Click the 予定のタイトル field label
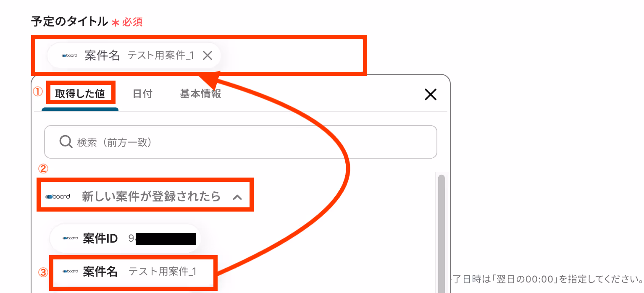Screen dimensions: 644x293 tap(69, 21)
